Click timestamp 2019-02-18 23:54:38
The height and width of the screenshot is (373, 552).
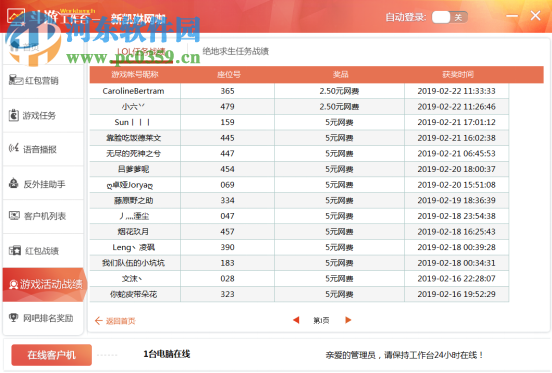click(456, 216)
